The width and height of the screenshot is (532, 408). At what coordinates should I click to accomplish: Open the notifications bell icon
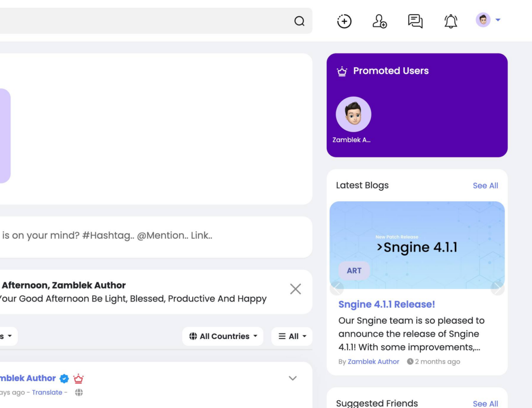coord(450,21)
